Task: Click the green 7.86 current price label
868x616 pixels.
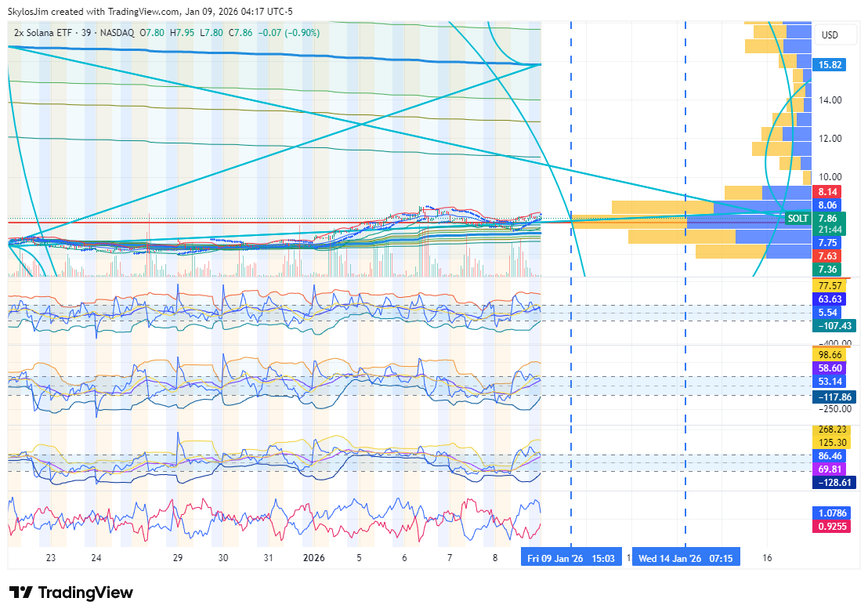Action: pos(826,219)
